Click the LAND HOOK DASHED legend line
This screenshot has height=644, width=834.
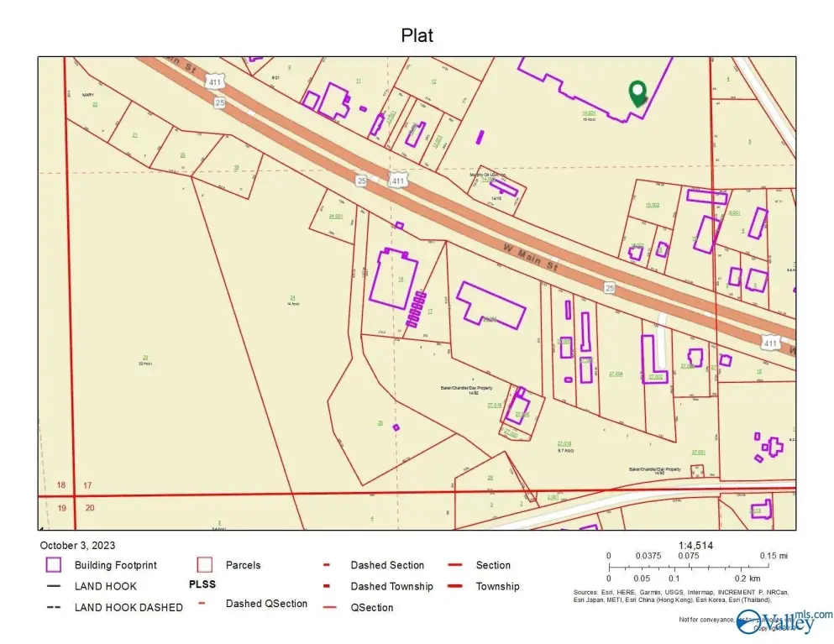54,608
